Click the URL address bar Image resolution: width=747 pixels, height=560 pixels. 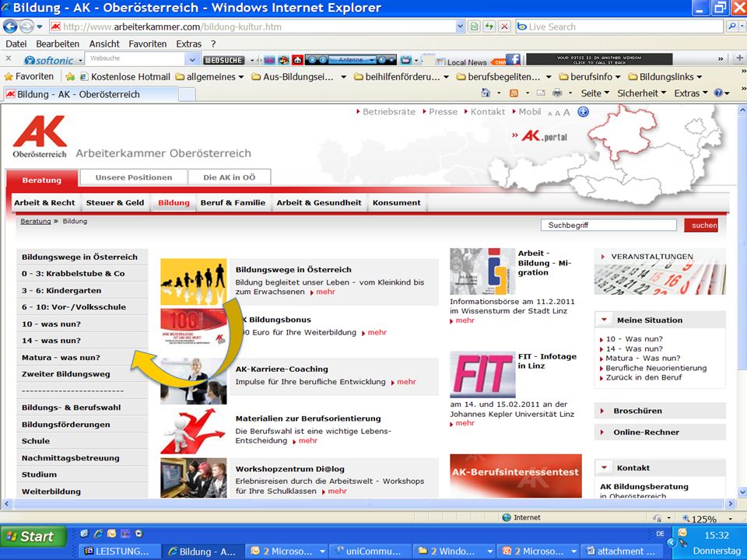[258, 26]
